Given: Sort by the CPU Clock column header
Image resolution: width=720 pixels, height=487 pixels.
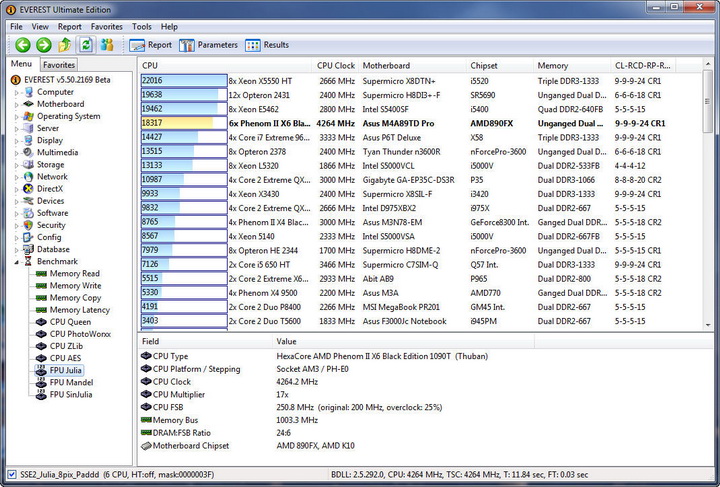Looking at the screenshot, I should [x=336, y=66].
